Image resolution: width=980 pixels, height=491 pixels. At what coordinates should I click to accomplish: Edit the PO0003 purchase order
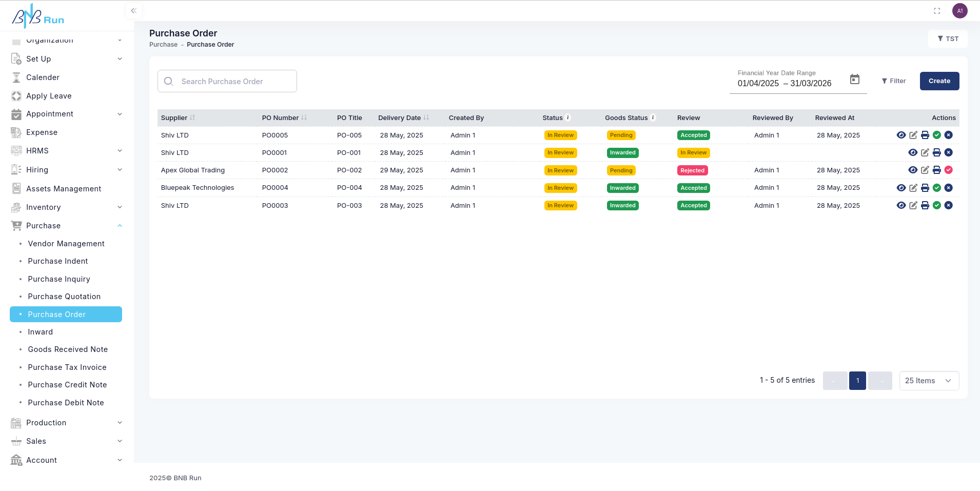click(913, 205)
